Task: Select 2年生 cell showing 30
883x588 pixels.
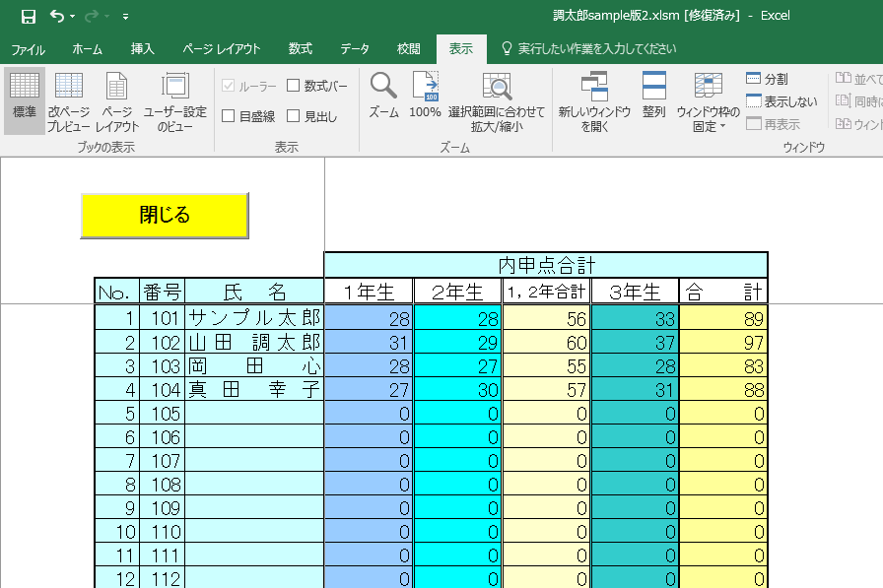Action: pyautogui.click(x=458, y=389)
